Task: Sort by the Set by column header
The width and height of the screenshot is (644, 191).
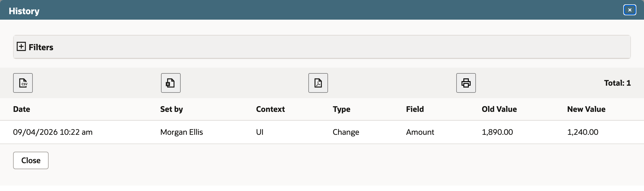Action: coord(172,109)
